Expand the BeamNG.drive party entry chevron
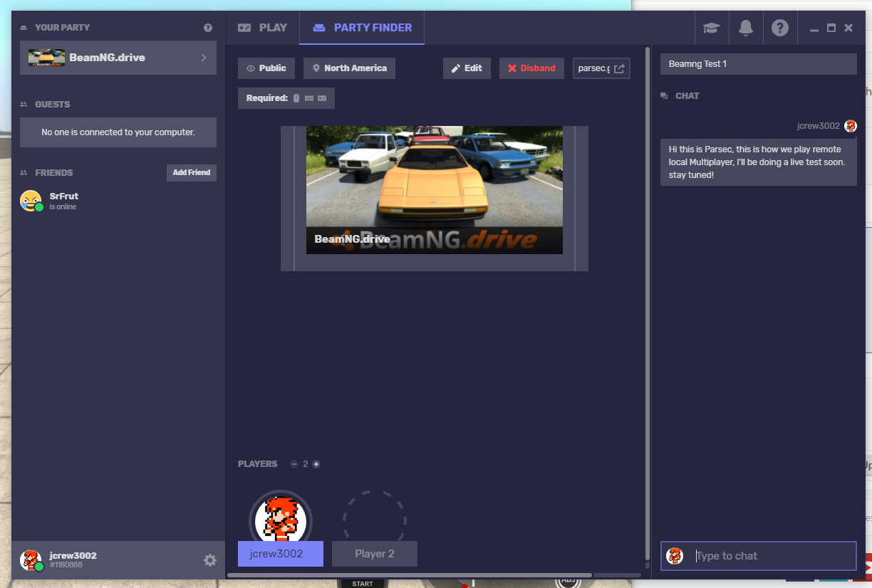The width and height of the screenshot is (872, 588). click(x=204, y=58)
